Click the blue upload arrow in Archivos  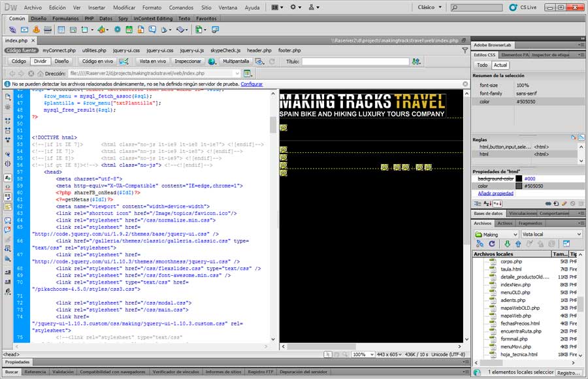click(x=517, y=244)
